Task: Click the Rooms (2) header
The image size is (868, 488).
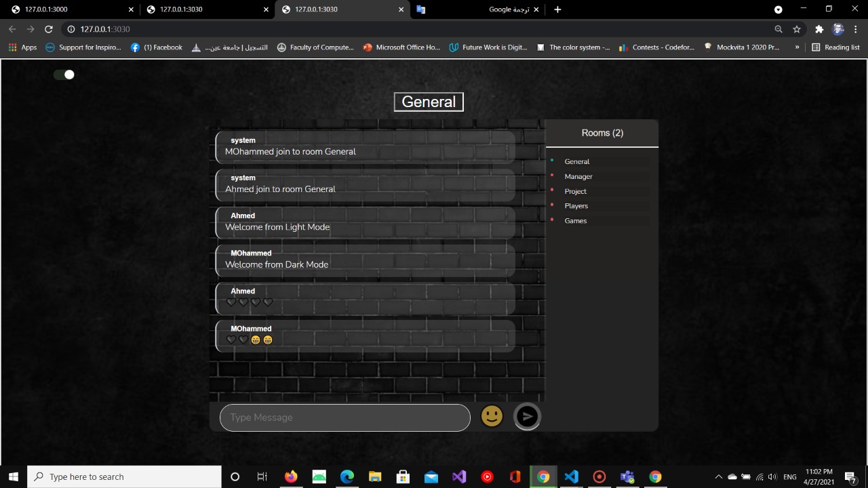Action: coord(602,133)
